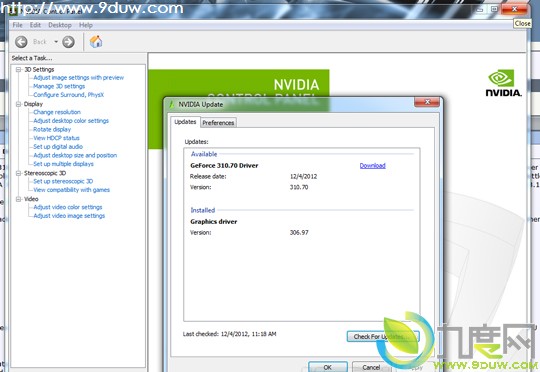Open the Edit menu
The width and height of the screenshot is (540, 372).
35,25
